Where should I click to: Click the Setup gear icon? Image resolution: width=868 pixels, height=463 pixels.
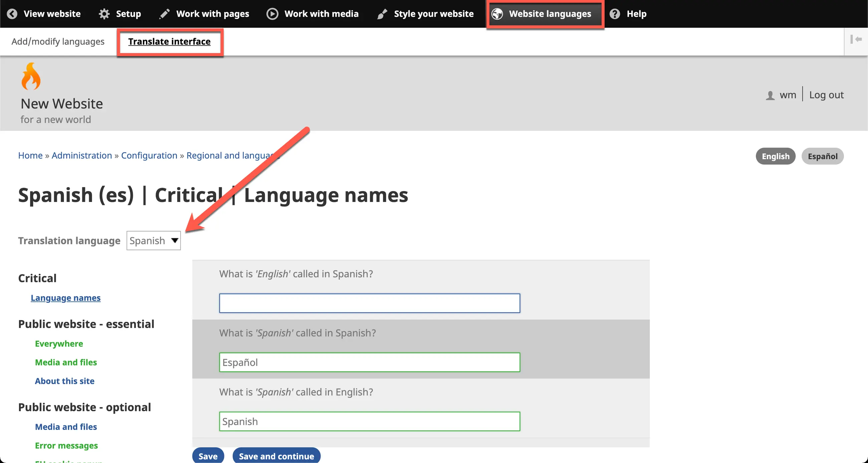pyautogui.click(x=104, y=14)
